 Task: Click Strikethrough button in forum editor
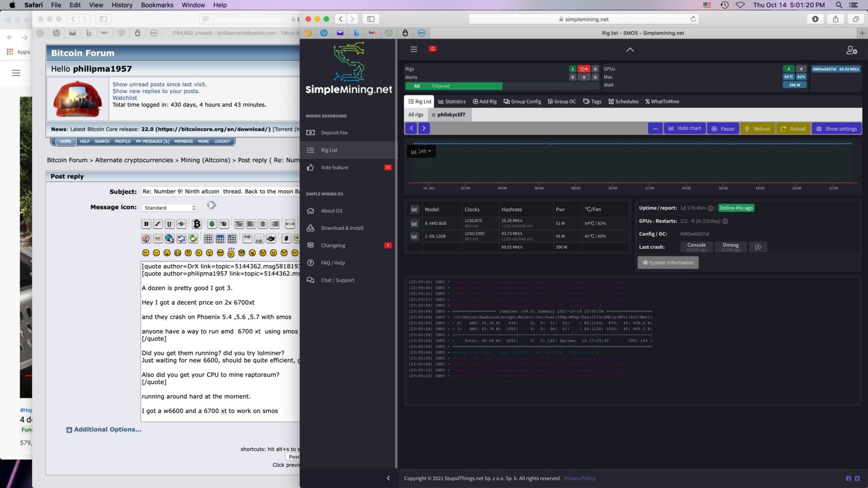tap(181, 223)
